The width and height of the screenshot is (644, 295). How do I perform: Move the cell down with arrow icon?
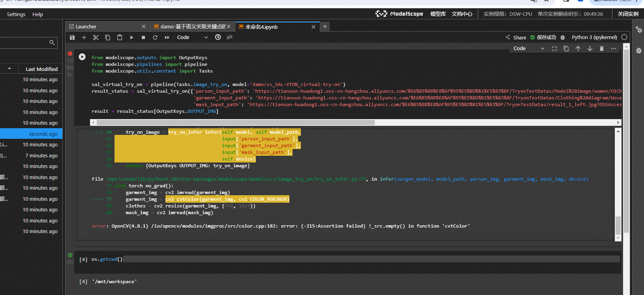pyautogui.click(x=590, y=49)
